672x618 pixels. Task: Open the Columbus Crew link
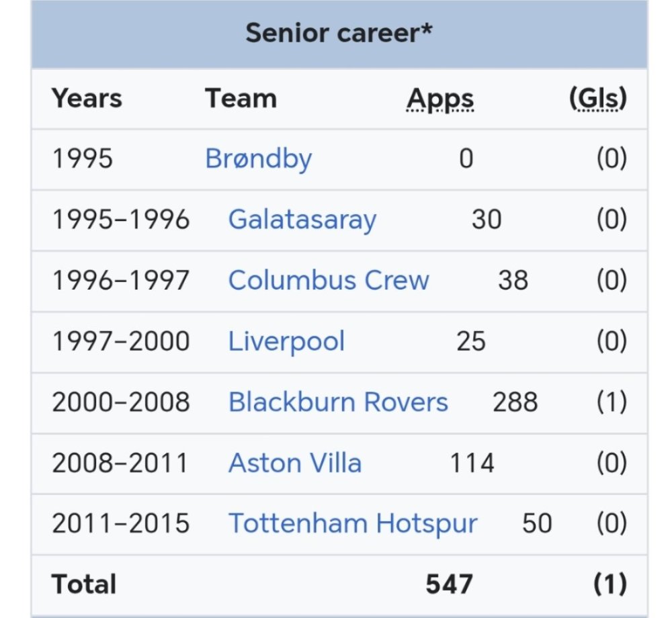point(329,281)
